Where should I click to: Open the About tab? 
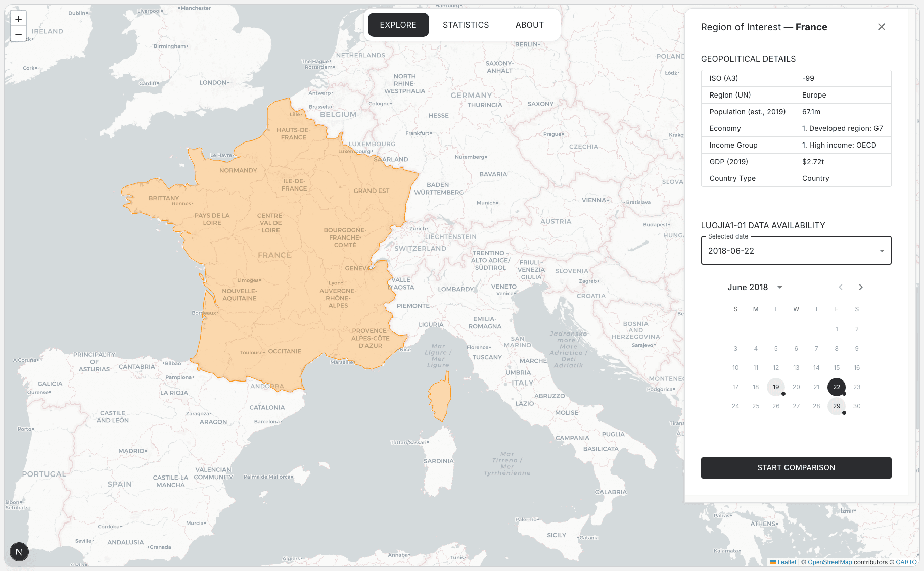[529, 25]
